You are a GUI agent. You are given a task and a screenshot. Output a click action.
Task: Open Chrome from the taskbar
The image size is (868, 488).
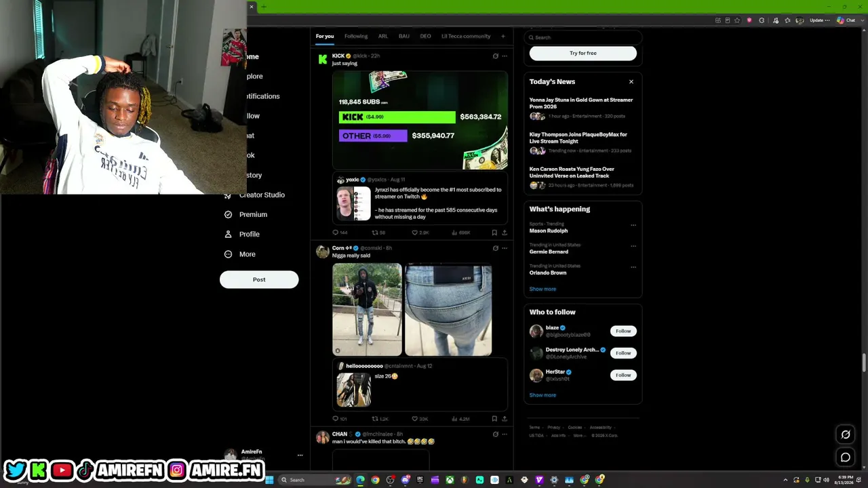[x=375, y=480]
